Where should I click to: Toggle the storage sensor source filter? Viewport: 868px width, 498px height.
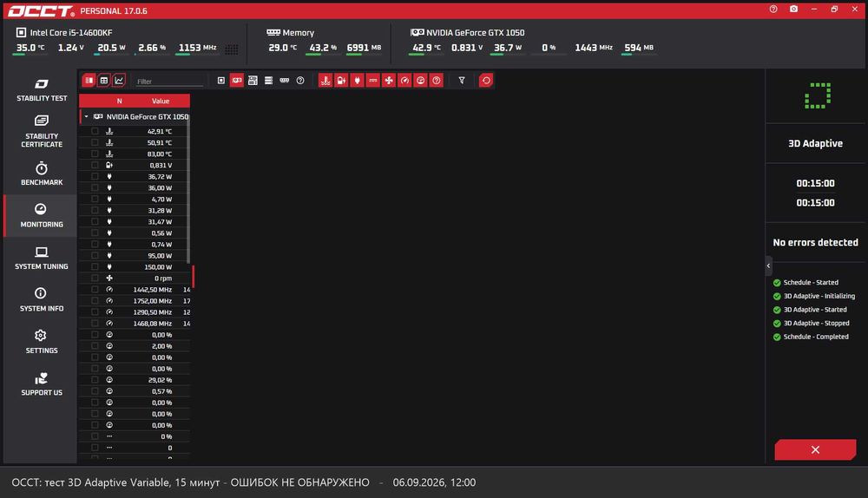tap(268, 81)
